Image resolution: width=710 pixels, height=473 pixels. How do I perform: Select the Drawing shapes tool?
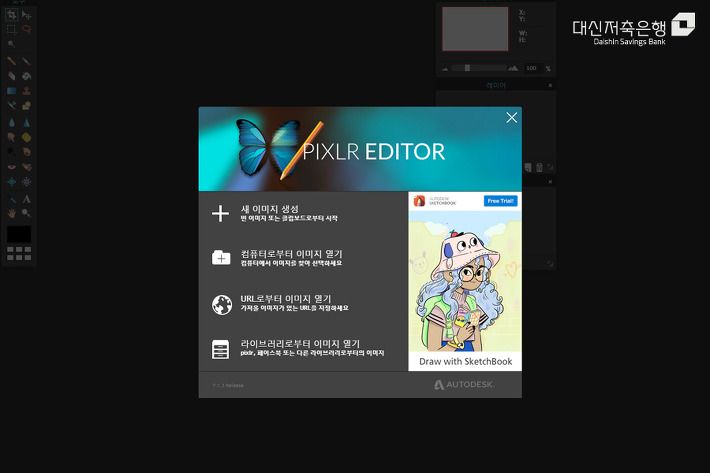pos(26,105)
